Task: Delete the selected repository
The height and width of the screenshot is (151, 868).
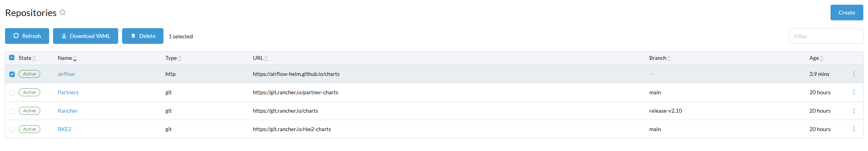Action: [x=143, y=36]
